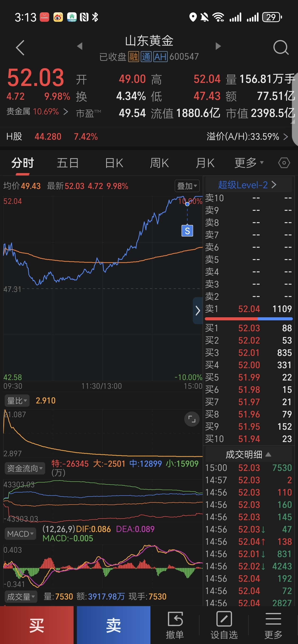Tap the back arrow icon

point(20,48)
